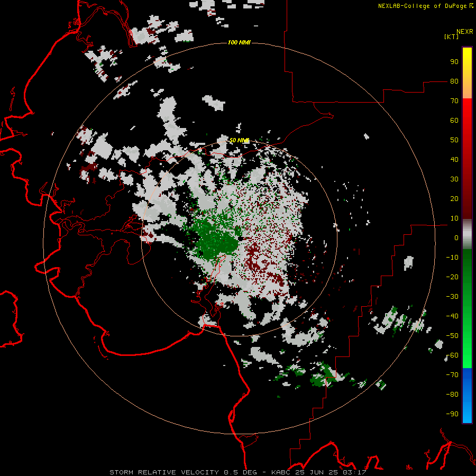Click the 100 NMI range ring label
The height and width of the screenshot is (476, 476).
coord(239,42)
